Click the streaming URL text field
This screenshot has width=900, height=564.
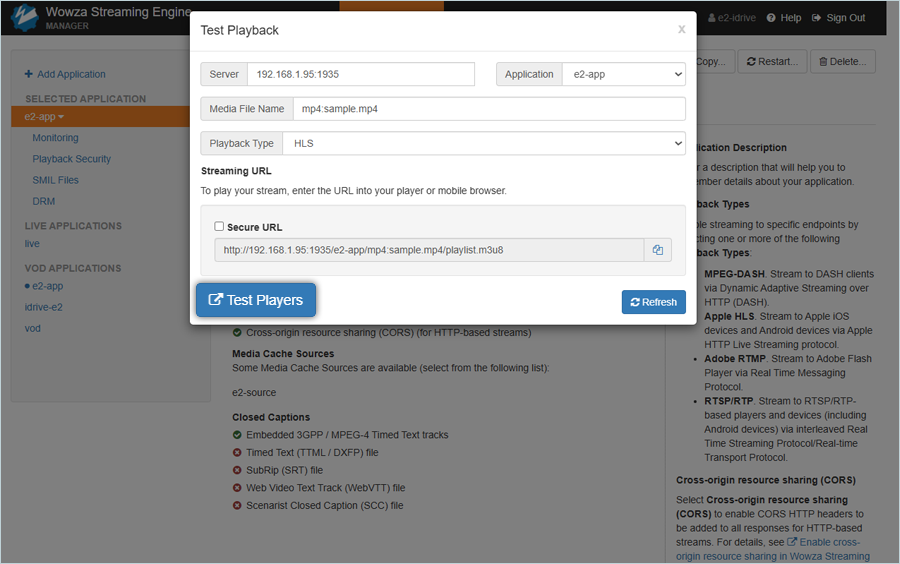[429, 250]
